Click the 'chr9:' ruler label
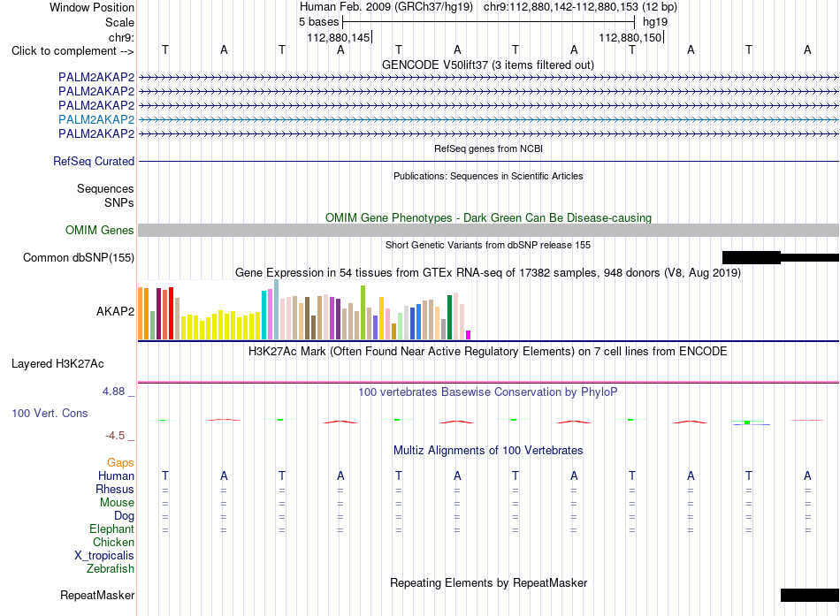This screenshot has height=616, width=840. click(x=121, y=37)
